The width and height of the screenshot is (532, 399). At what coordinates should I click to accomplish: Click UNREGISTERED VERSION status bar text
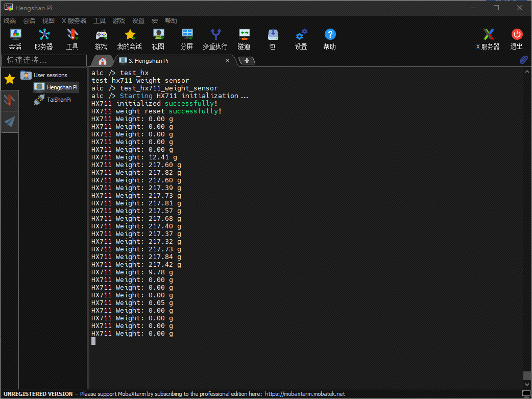click(x=38, y=394)
